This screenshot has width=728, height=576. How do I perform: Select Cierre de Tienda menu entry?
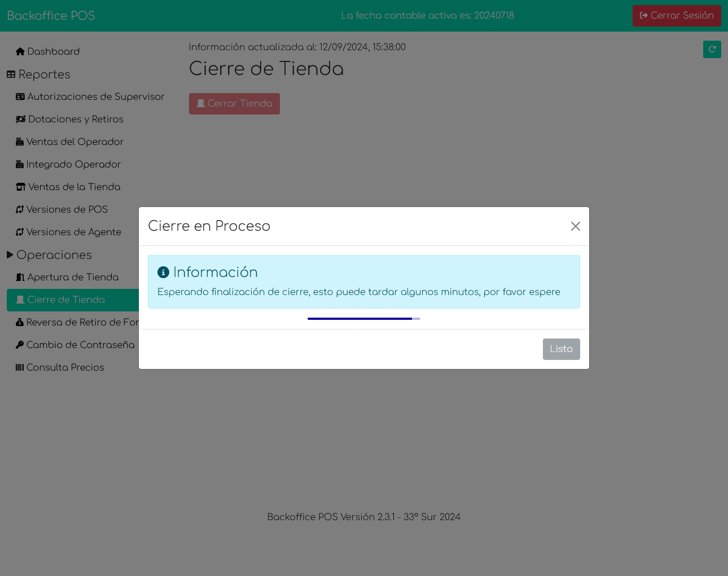73,300
